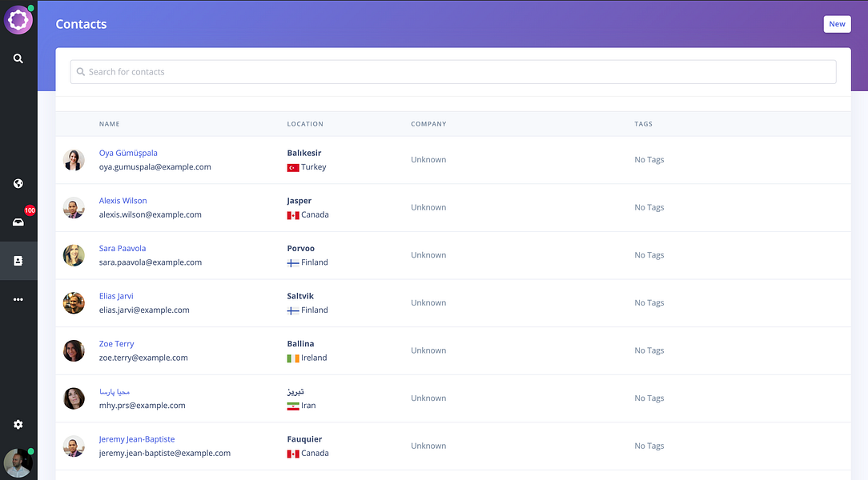Click the Canada flag in Alexis Wilson's row
868x480 pixels.
click(x=293, y=215)
